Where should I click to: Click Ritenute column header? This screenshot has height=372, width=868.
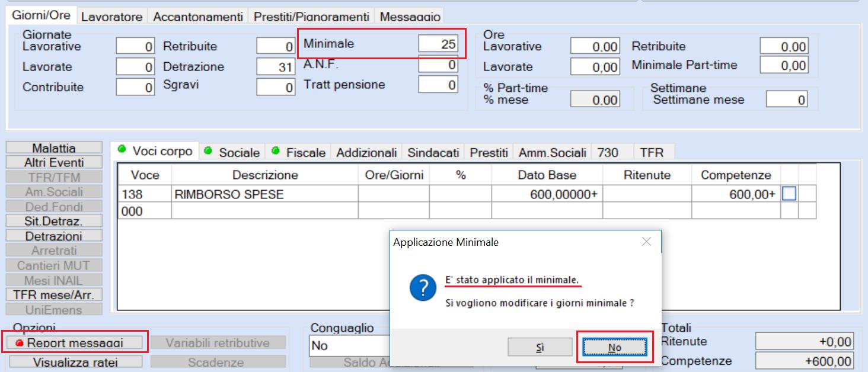click(x=647, y=175)
